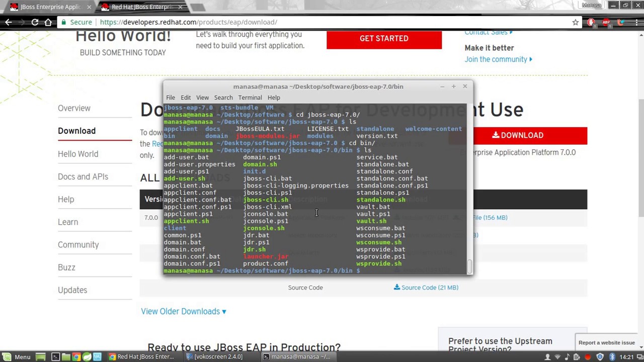The width and height of the screenshot is (644, 362).
Task: Click standalone.sh in terminal listing
Action: (x=381, y=200)
